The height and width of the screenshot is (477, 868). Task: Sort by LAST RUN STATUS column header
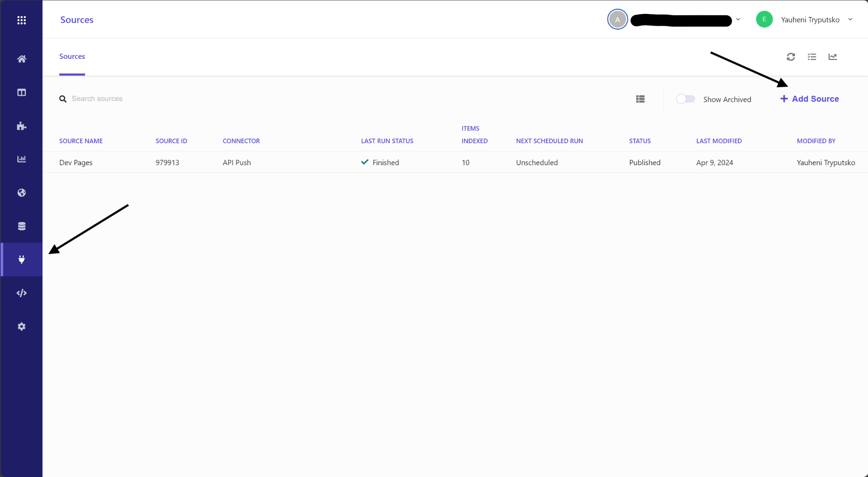[x=387, y=141]
